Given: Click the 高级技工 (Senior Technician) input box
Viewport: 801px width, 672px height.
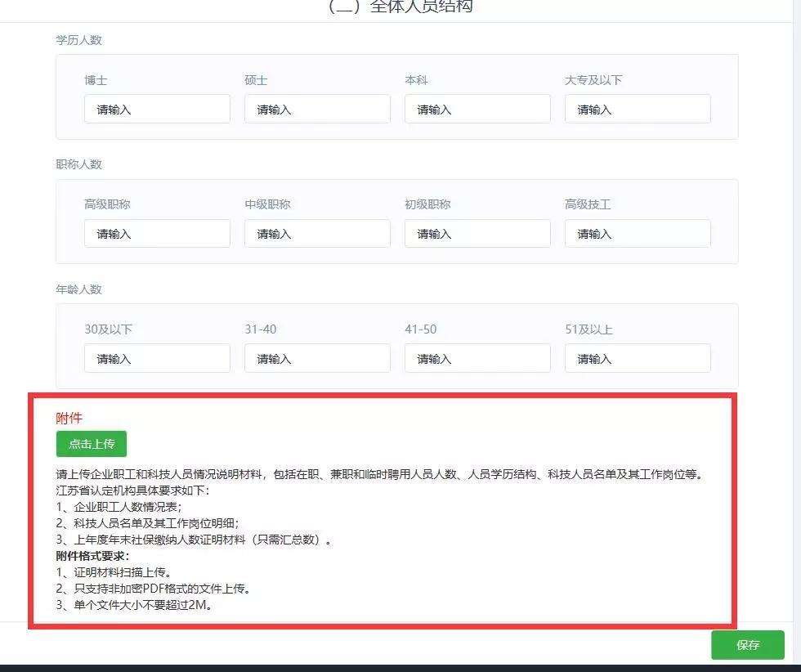Looking at the screenshot, I should pos(638,233).
